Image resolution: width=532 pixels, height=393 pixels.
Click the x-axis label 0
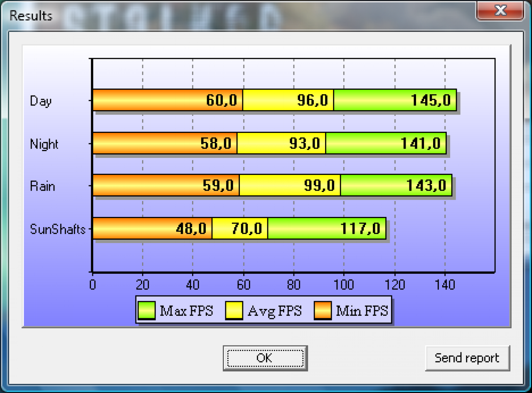(92, 285)
